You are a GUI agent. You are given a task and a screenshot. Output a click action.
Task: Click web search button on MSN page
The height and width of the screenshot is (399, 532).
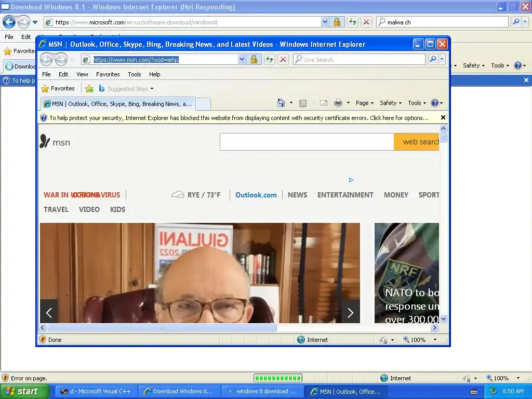(416, 142)
